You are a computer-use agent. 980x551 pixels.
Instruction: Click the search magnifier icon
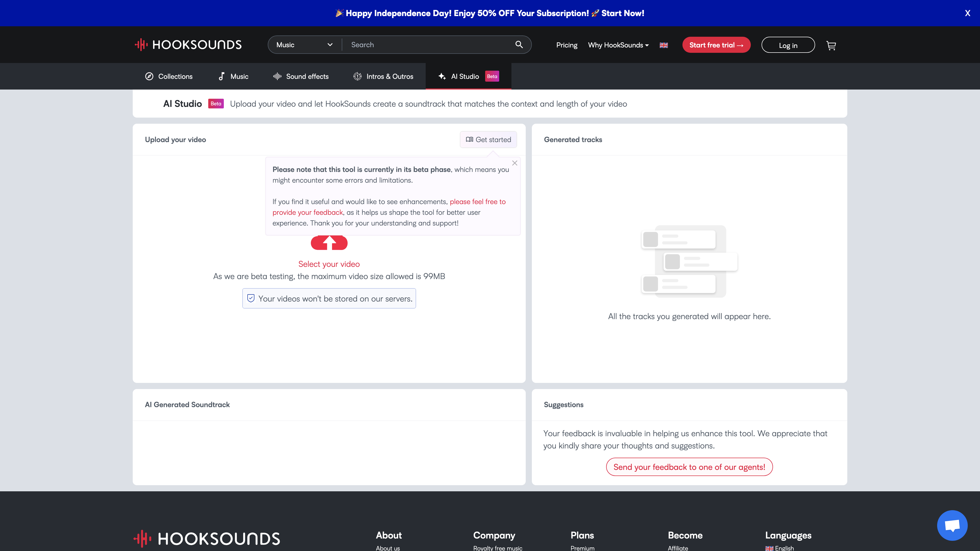[x=519, y=44]
